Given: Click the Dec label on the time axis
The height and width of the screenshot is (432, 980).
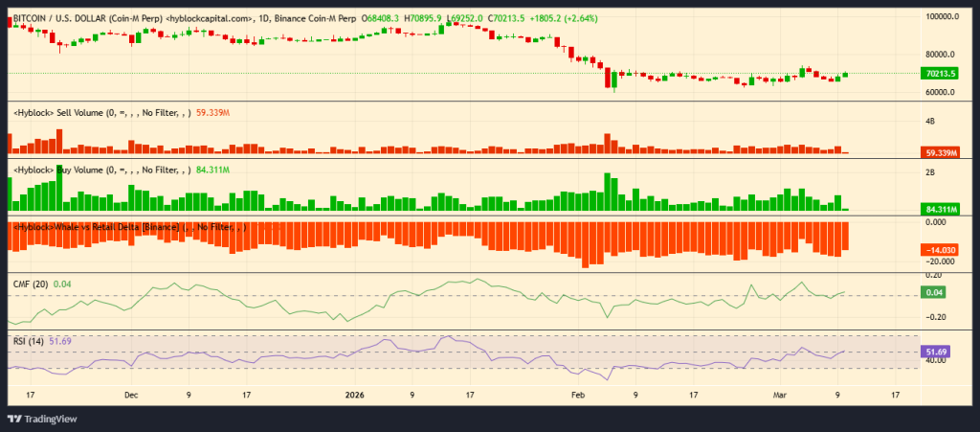Looking at the screenshot, I should click(x=132, y=394).
